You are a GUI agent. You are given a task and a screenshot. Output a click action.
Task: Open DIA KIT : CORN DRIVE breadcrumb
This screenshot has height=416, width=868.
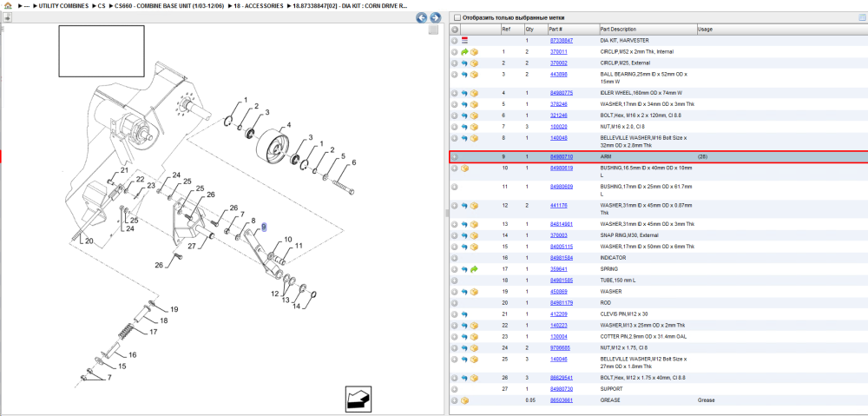(x=350, y=5)
